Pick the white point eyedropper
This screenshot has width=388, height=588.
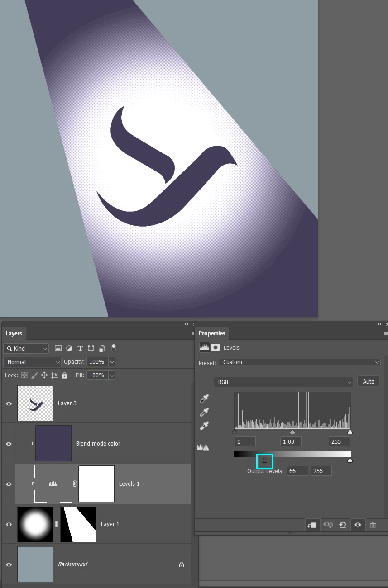coord(204,426)
